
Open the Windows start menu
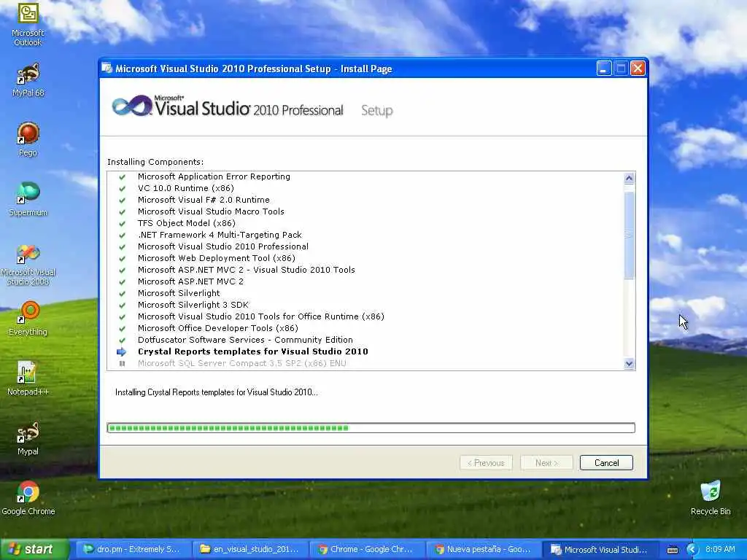coord(34,550)
